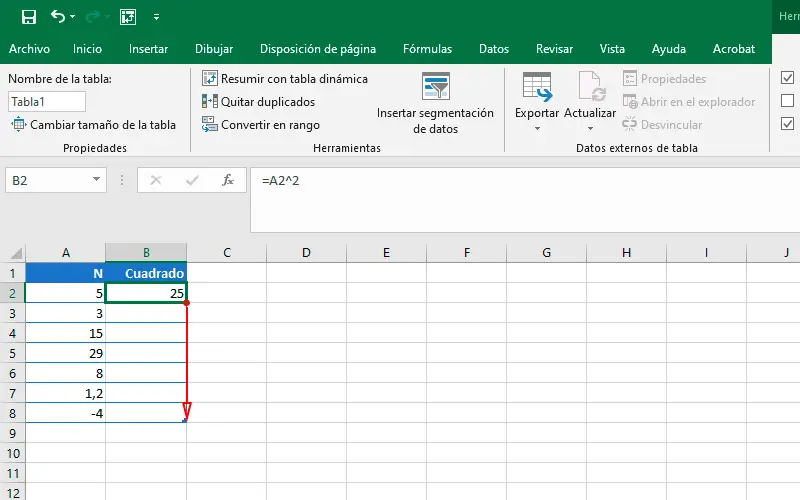The height and width of the screenshot is (500, 800).
Task: Click the Convertir en rango icon
Action: point(210,125)
